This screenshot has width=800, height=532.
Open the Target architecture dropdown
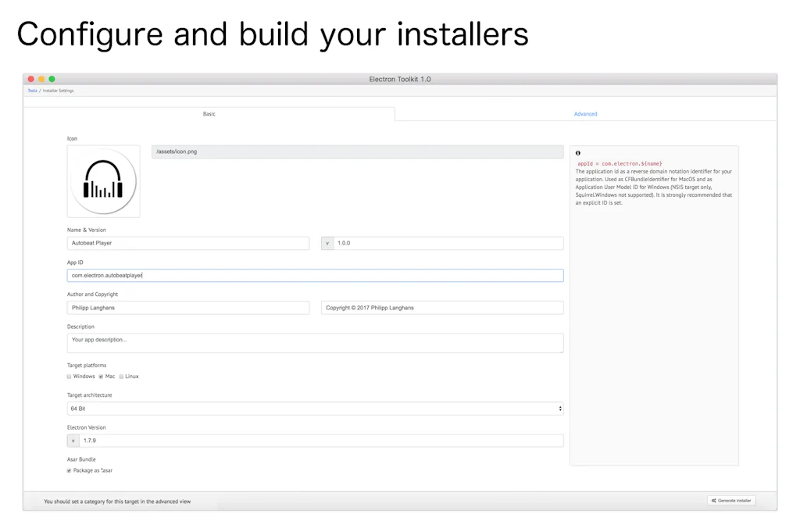click(x=559, y=408)
